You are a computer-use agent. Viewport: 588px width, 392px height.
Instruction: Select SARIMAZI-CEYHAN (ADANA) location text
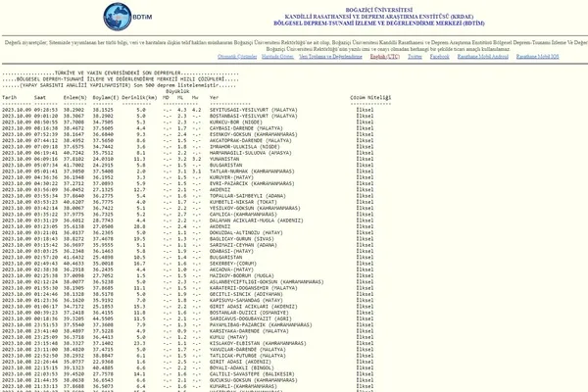tap(243, 245)
